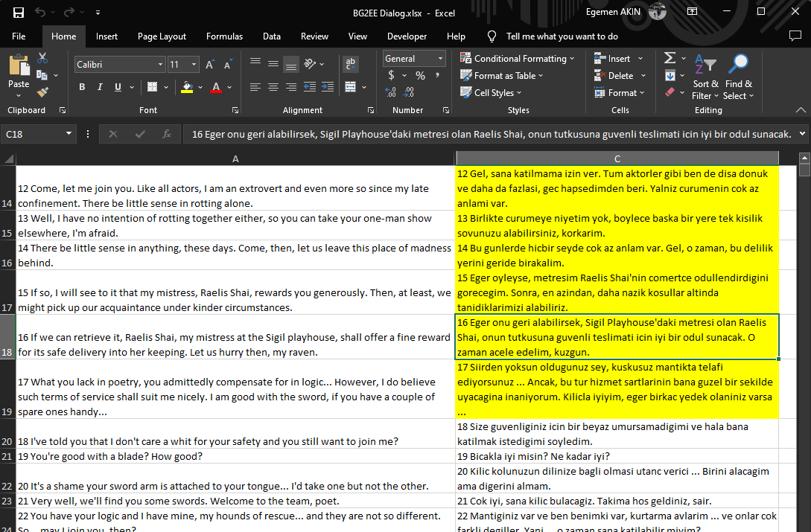Click the Percent Style icon
Screen dimensions: 811x532
(x=420, y=75)
